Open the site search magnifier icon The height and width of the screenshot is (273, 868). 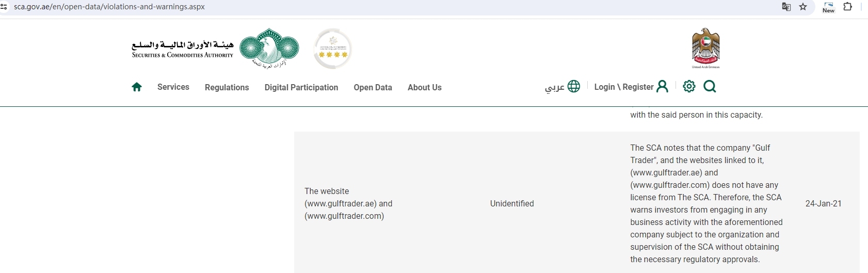coord(710,87)
